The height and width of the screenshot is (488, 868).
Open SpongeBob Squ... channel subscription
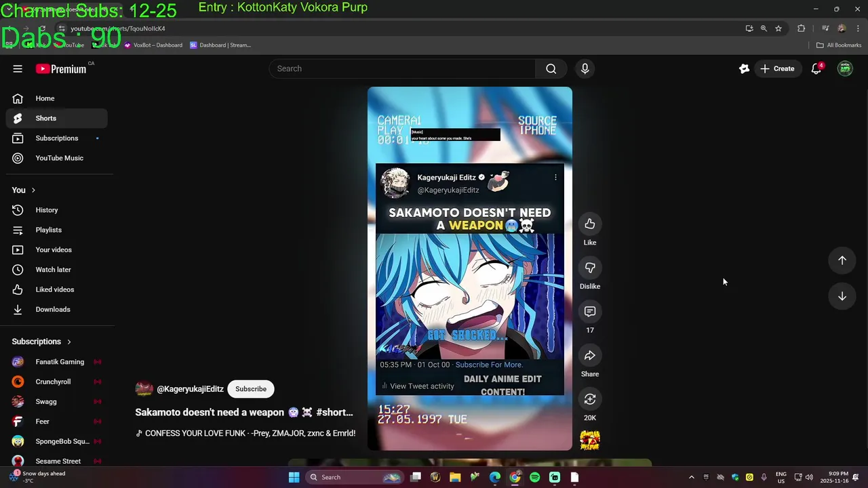pos(57,441)
